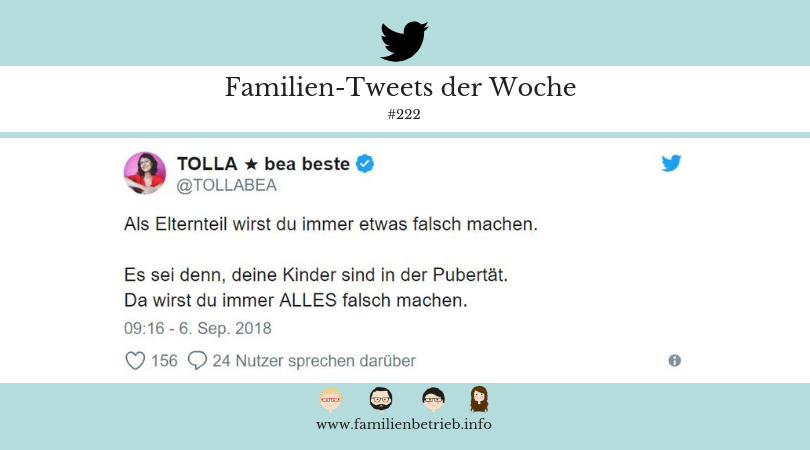The image size is (810, 450).
Task: Click the 'Familien-Tweets der Woche' heading
Action: [400, 87]
